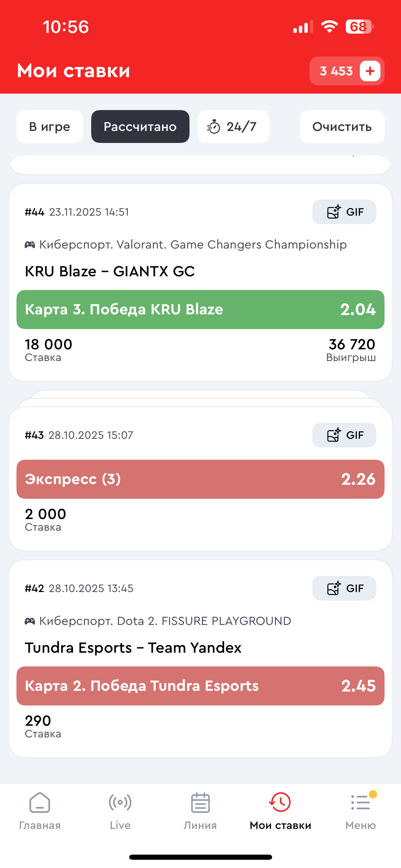This screenshot has width=401, height=868.
Task: Tap the Мои ставки clock icon
Action: click(280, 803)
